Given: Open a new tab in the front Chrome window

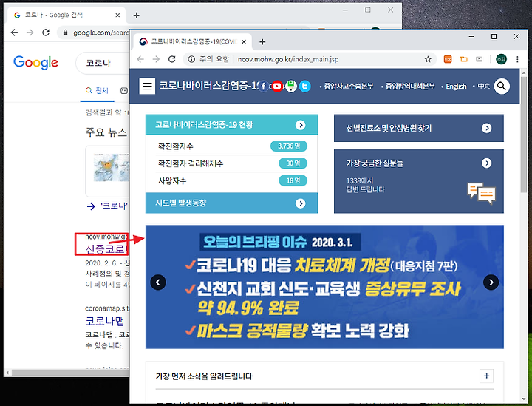Looking at the screenshot, I should (x=262, y=41).
